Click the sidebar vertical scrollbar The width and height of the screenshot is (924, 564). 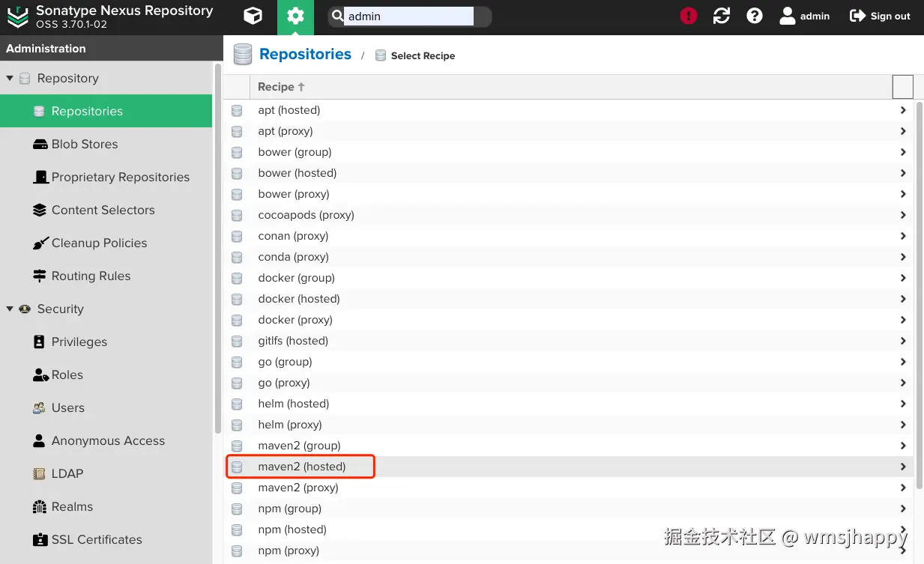tap(218, 247)
